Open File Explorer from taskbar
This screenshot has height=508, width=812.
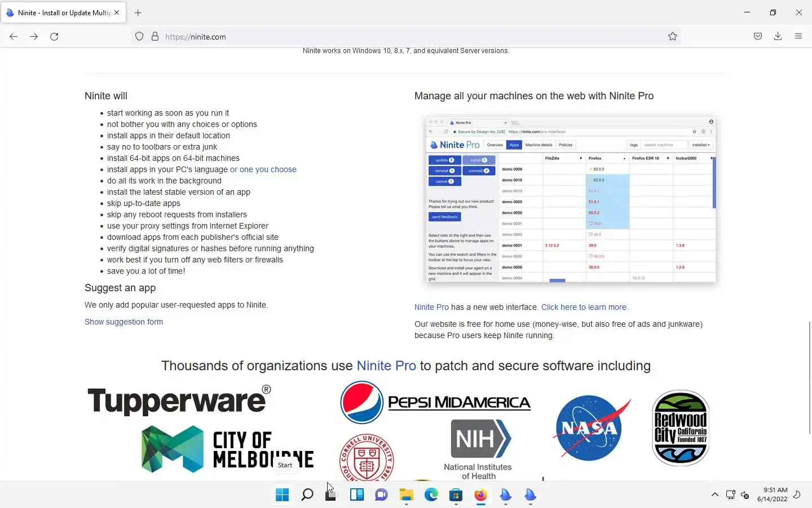point(407,495)
